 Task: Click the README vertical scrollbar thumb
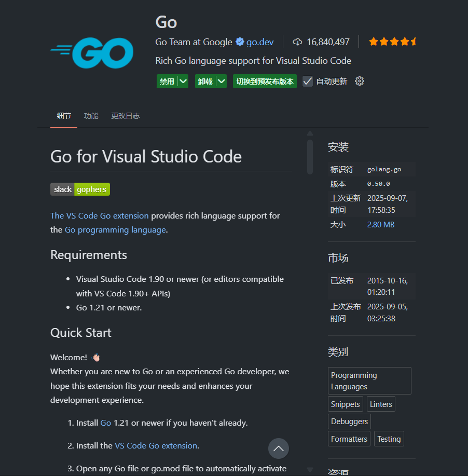coord(310,156)
